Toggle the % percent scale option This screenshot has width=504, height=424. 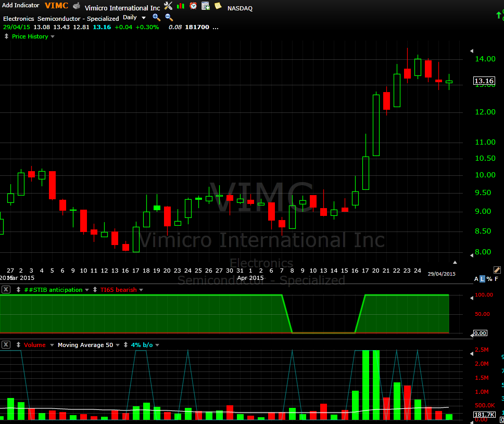pos(489,279)
